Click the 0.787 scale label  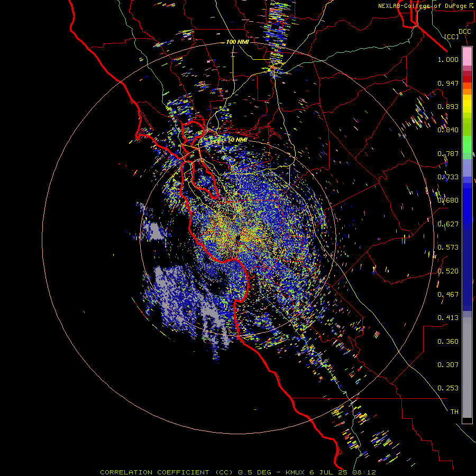pos(448,153)
